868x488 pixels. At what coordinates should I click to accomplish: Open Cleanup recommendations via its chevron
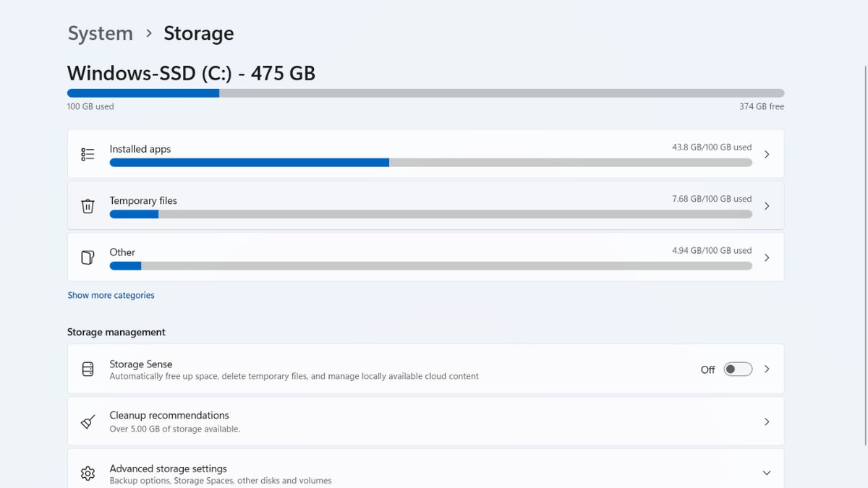coord(767,421)
